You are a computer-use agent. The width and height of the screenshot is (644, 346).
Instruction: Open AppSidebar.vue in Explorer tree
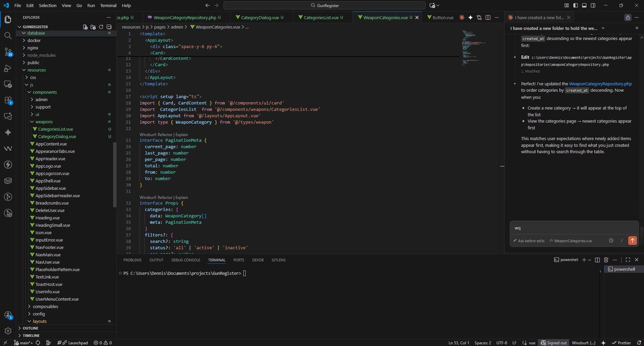tap(50, 188)
